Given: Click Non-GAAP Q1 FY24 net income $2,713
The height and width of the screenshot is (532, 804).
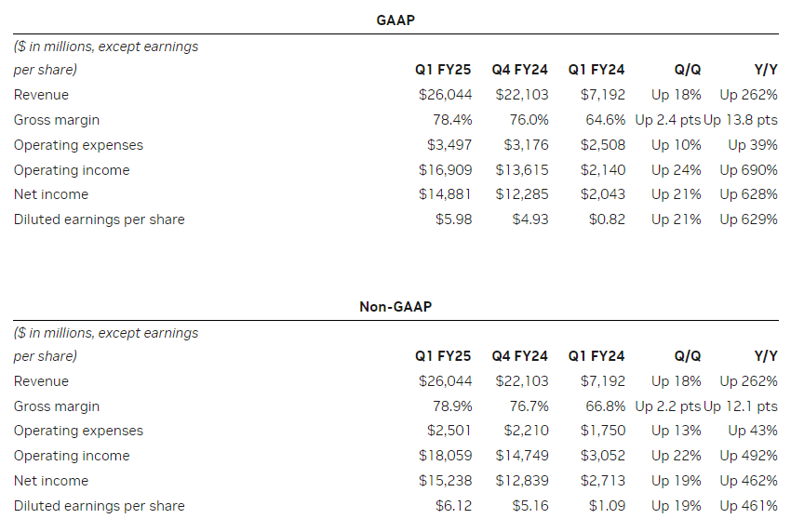Looking at the screenshot, I should [603, 481].
